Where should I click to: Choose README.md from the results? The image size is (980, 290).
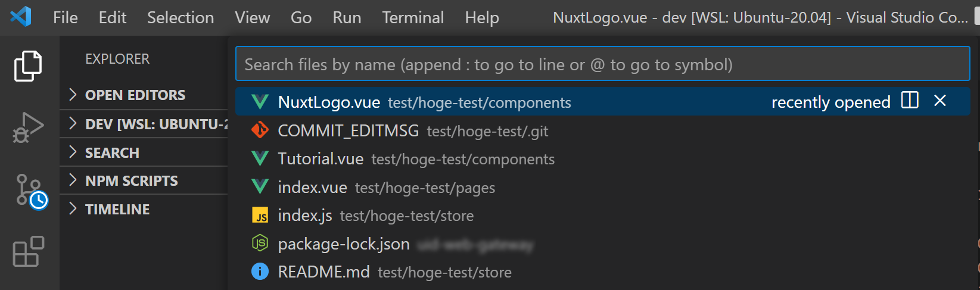[324, 272]
